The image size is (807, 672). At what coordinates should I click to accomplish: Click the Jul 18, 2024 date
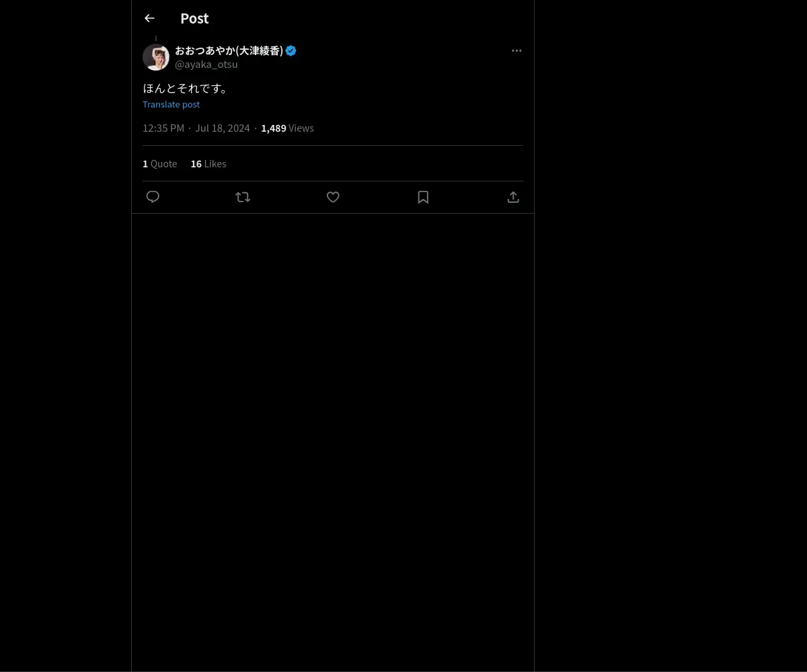(x=222, y=128)
